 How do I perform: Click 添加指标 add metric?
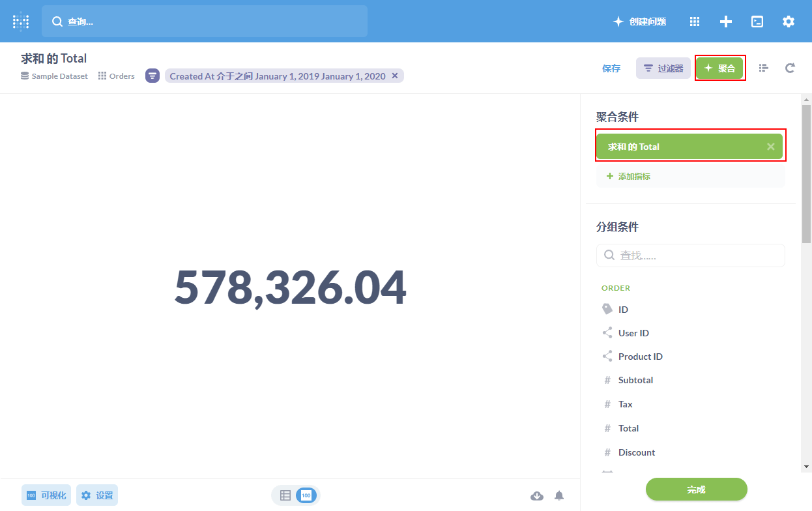point(628,176)
